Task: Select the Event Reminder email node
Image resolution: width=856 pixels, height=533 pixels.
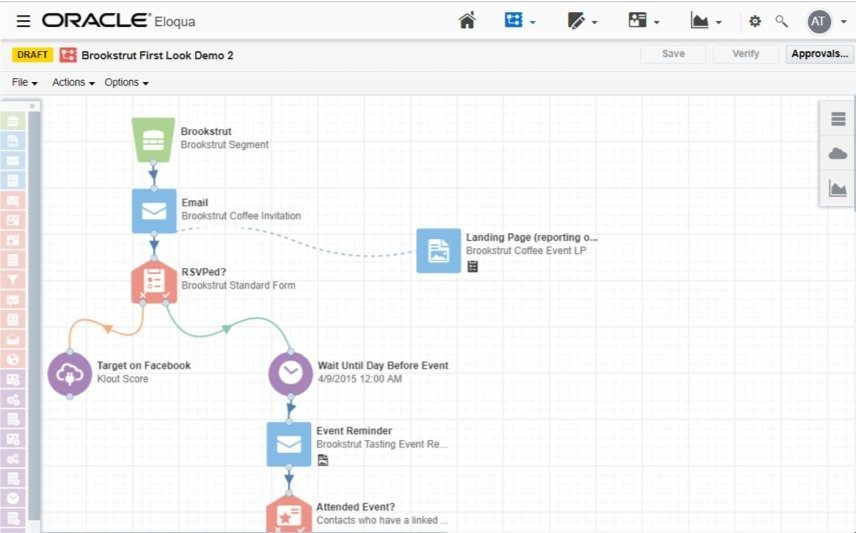Action: coord(289,444)
